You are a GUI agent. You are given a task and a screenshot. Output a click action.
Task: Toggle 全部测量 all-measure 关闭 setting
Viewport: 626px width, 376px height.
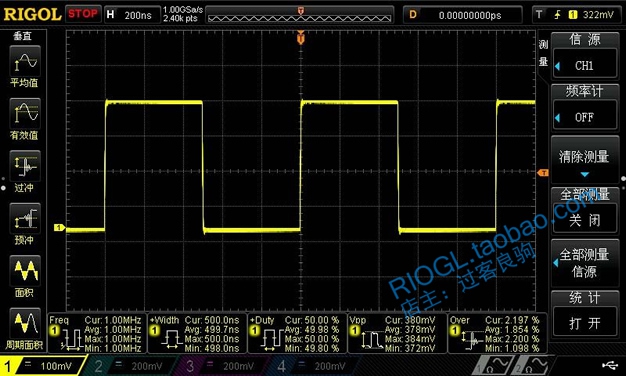tap(585, 220)
